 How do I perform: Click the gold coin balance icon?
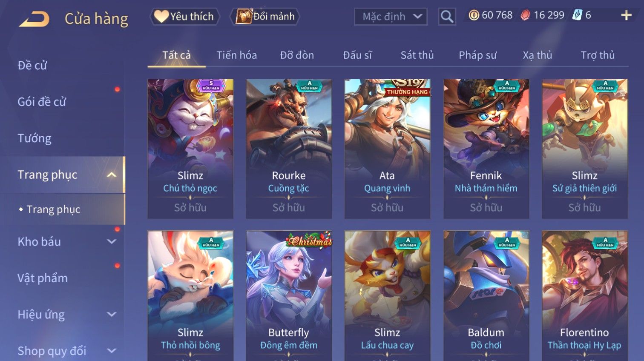point(474,15)
